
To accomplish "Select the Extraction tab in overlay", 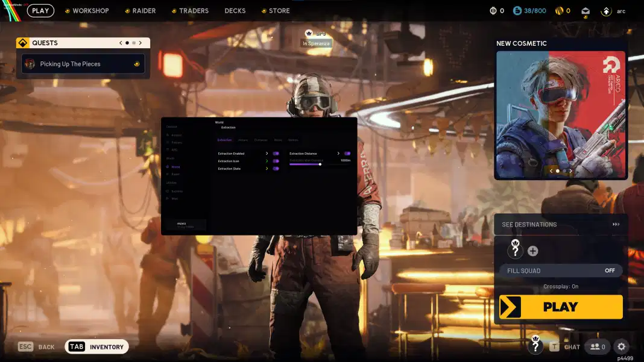I will pyautogui.click(x=225, y=140).
